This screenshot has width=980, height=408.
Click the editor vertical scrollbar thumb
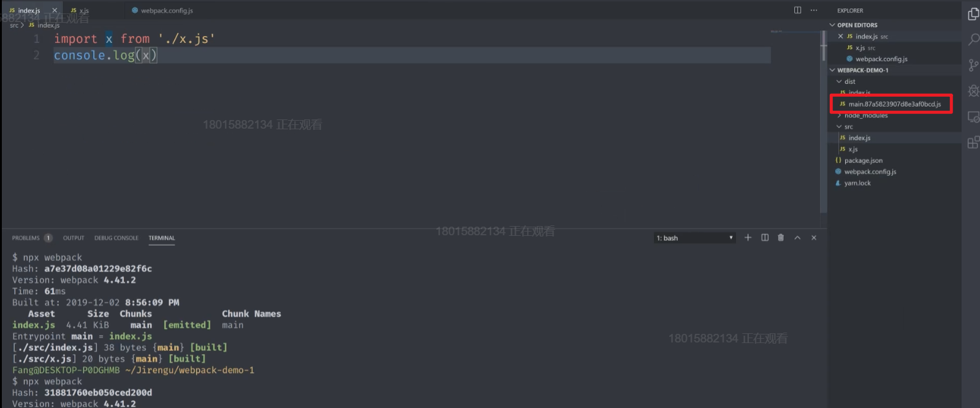[x=824, y=45]
